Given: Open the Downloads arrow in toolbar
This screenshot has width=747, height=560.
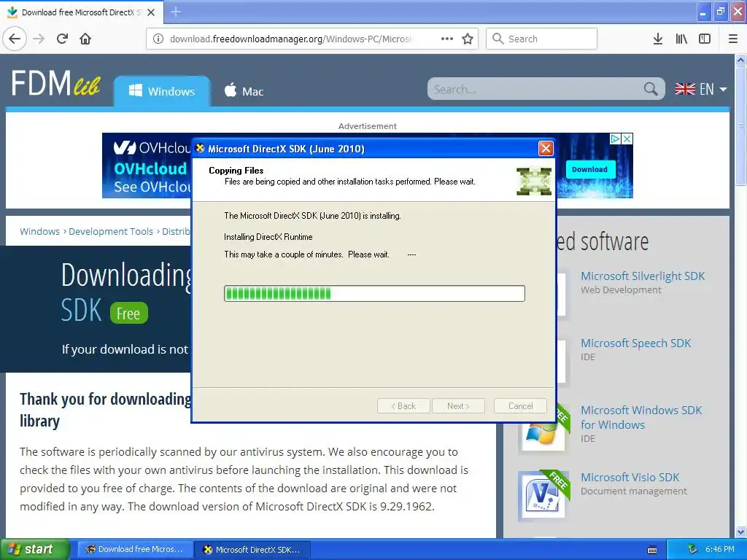Looking at the screenshot, I should click(658, 39).
